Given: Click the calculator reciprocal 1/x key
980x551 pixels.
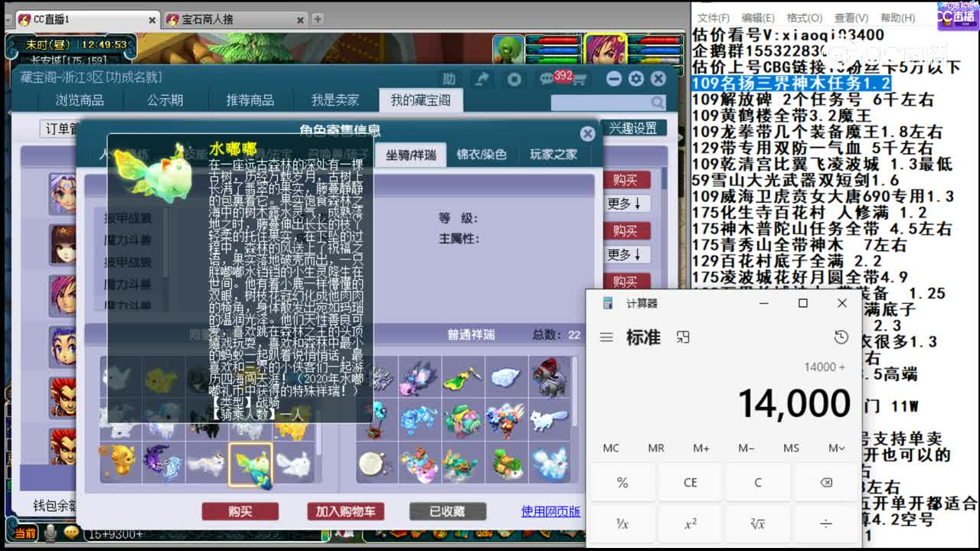Looking at the screenshot, I should coord(622,523).
